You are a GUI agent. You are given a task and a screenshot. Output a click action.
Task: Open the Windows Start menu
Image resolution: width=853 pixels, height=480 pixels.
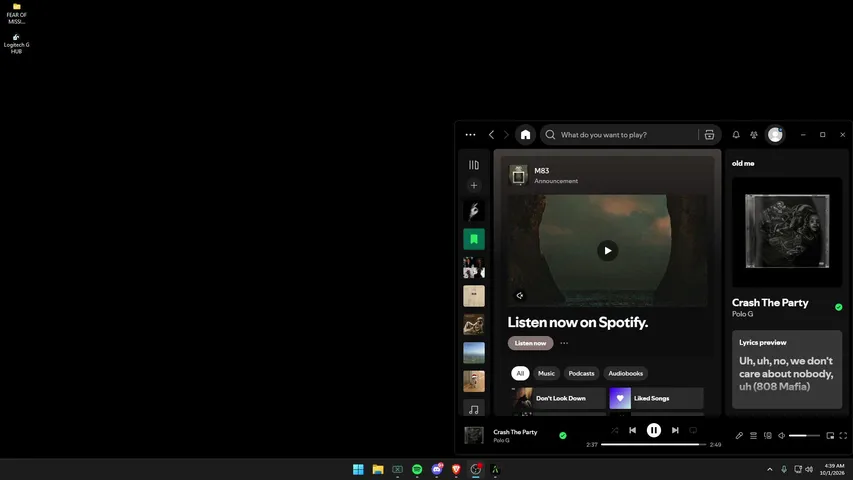[x=358, y=469]
